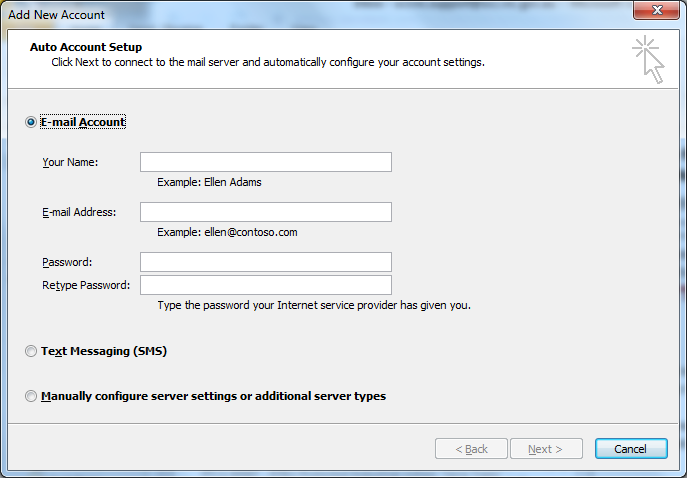Viewport: 687px width, 478px height.
Task: Select Manually configure server settings option
Action: [x=31, y=396]
